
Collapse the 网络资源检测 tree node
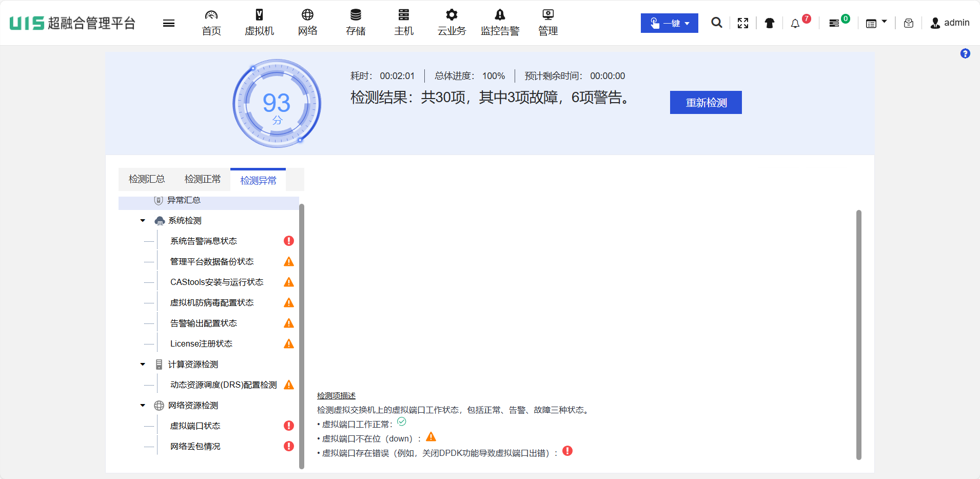143,406
